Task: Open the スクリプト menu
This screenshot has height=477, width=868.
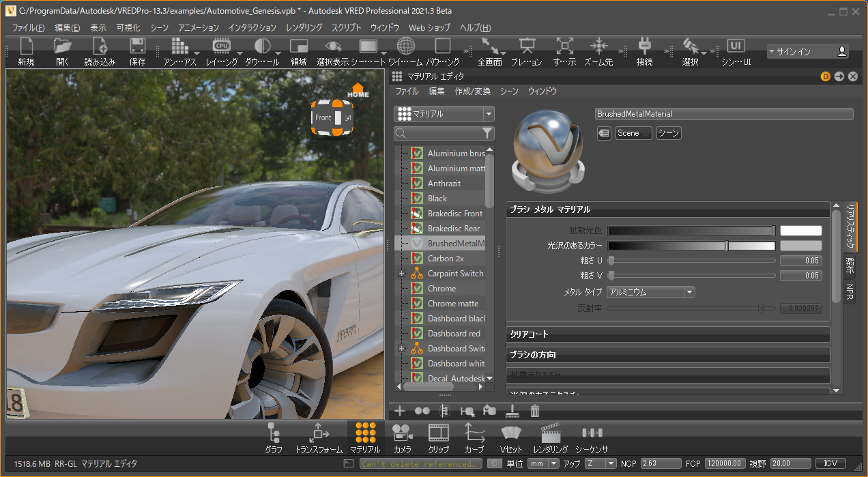Action: pyautogui.click(x=346, y=28)
